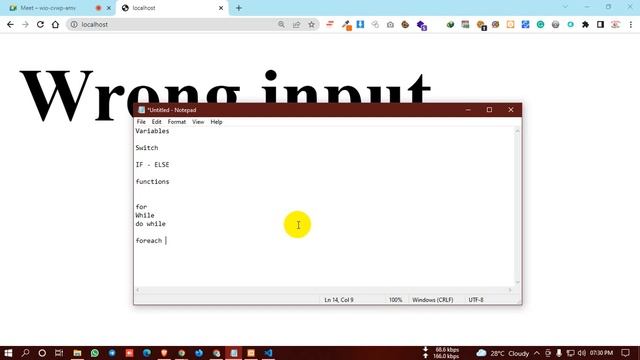Open the browser home page
The height and width of the screenshot is (360, 640).
tap(55, 24)
